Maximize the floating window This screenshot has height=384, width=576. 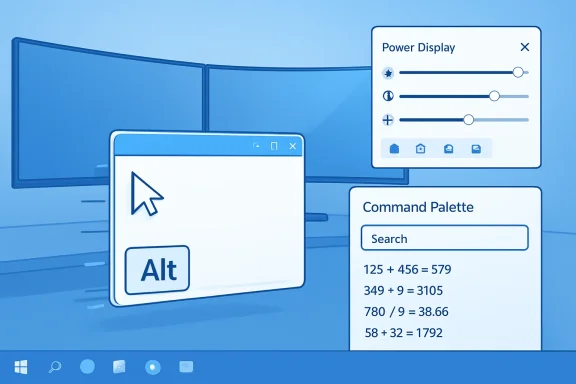pyautogui.click(x=274, y=146)
